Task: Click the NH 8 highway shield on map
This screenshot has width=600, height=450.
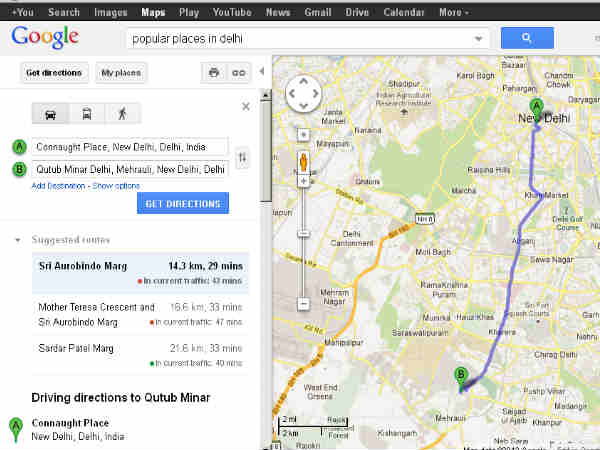Action: (x=425, y=218)
